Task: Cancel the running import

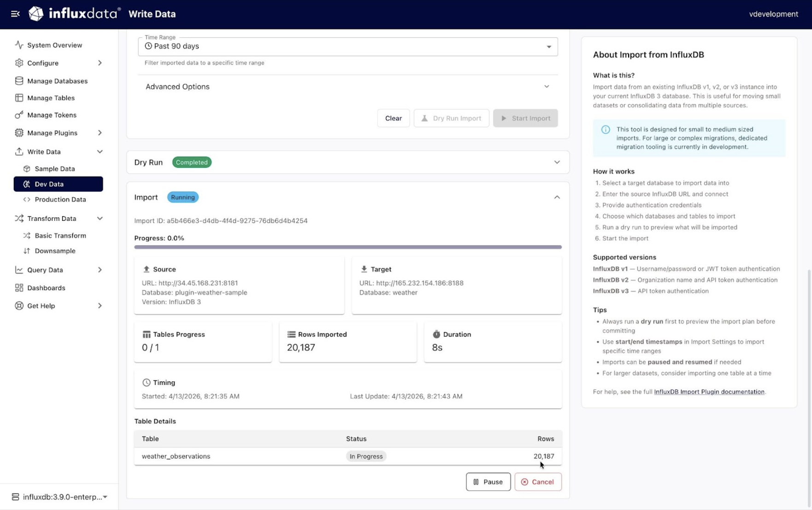Action: [538, 482]
